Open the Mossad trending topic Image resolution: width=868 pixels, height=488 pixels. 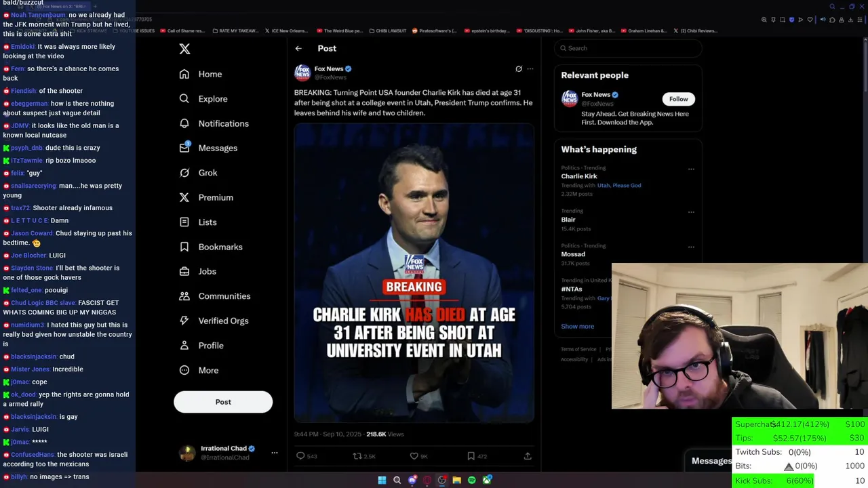pos(573,254)
